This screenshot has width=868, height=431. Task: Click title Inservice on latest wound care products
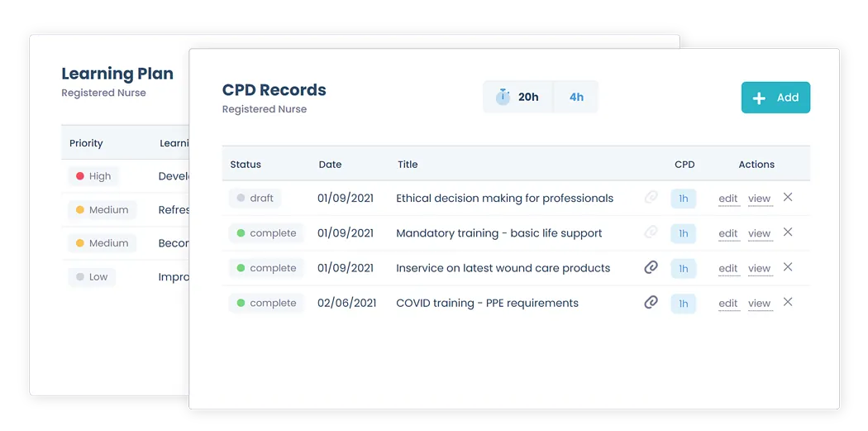click(503, 268)
